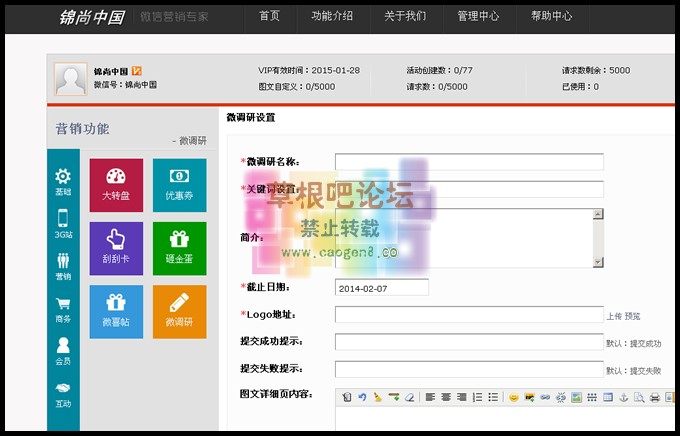Screen dimensions: 680x436
Task: Click the print icon in editor toolbar
Action: pyautogui.click(x=655, y=397)
